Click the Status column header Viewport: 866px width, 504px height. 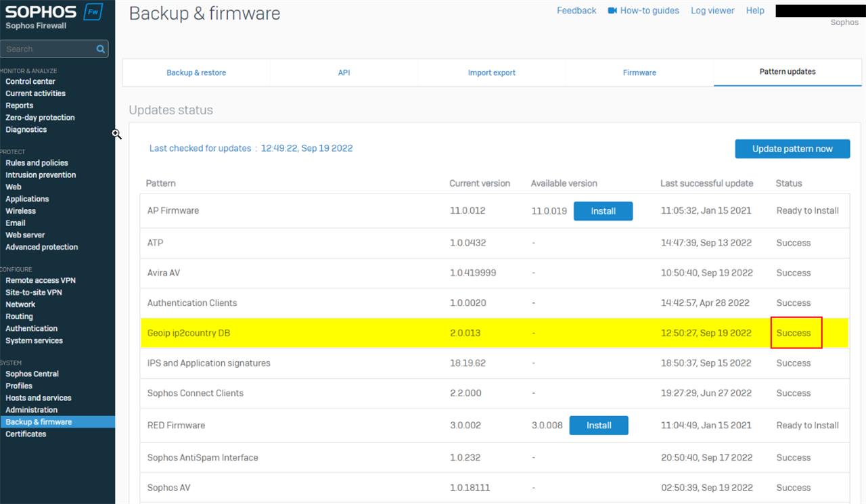789,183
